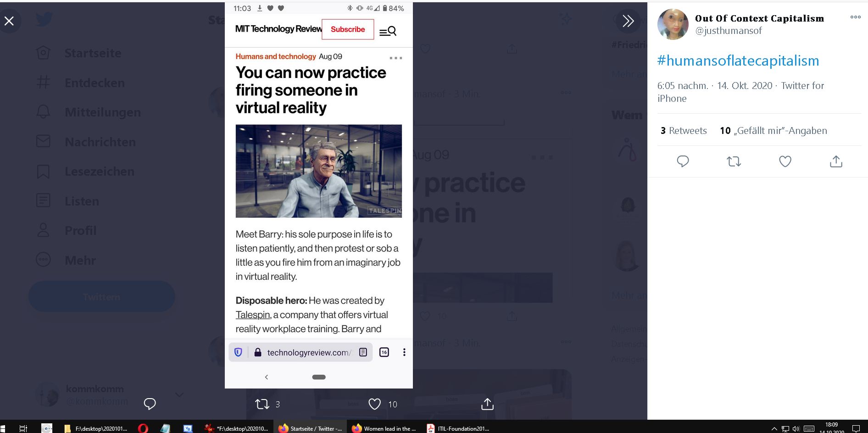Click the reply bubble below the image
The height and width of the screenshot is (433, 868).
[150, 404]
